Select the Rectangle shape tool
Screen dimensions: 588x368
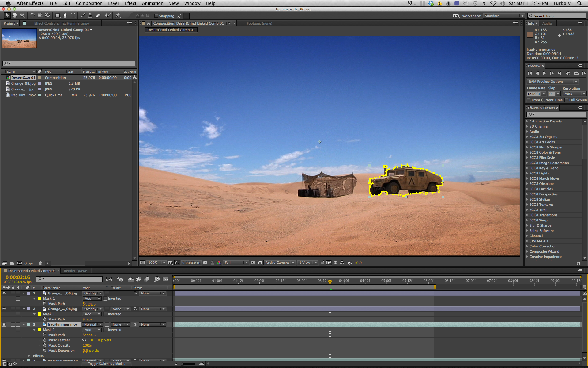tap(58, 16)
